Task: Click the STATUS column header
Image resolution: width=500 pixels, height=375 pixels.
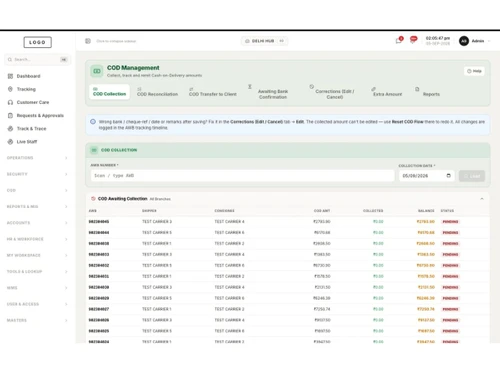Action: point(447,211)
